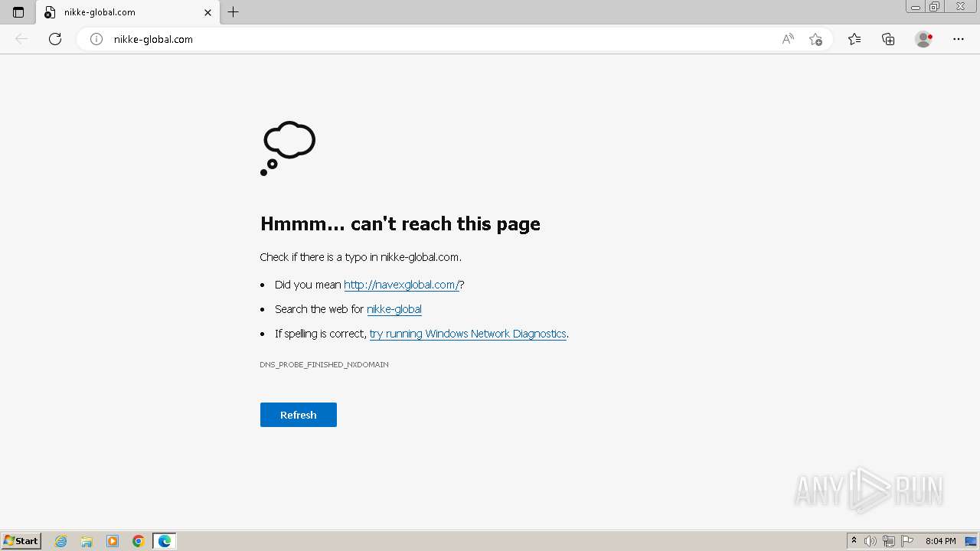Switch to Microsoft Edge taskbar icon
This screenshot has width=980, height=551.
tap(165, 541)
